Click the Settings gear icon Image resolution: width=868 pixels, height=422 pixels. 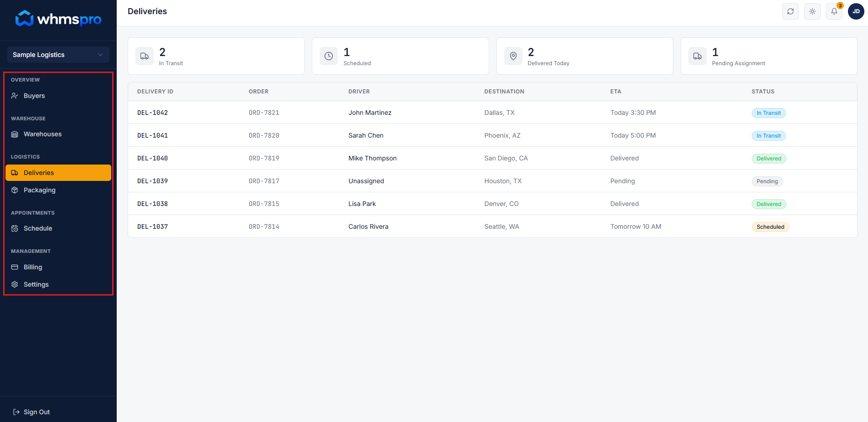click(x=15, y=284)
